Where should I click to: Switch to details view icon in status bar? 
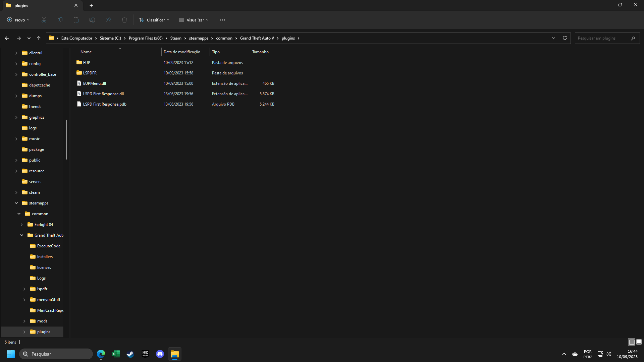632,342
